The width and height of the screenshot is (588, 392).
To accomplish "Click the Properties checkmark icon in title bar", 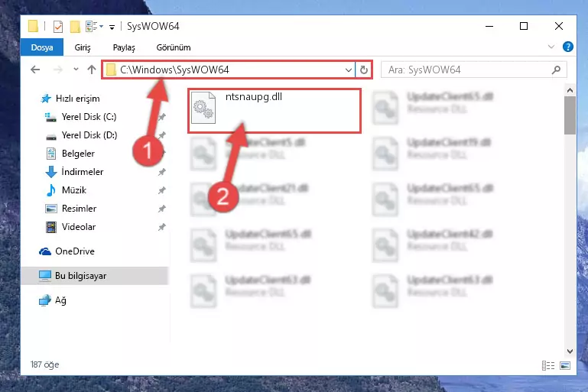I will click(x=58, y=27).
